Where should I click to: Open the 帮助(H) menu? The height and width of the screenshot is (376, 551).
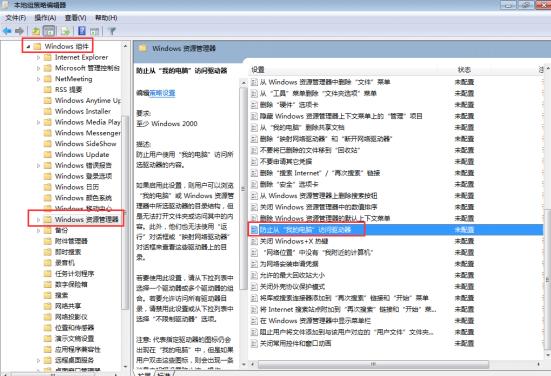106,18
